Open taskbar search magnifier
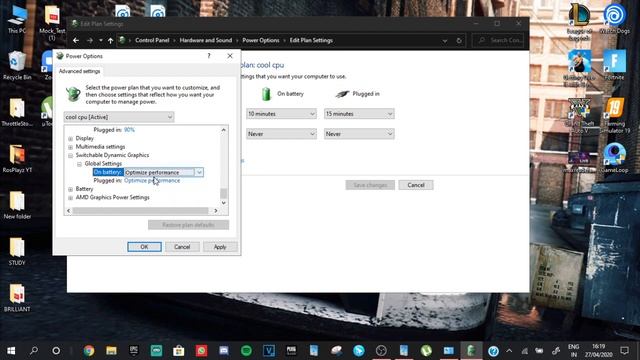This screenshot has height=360, width=640. click(33, 351)
